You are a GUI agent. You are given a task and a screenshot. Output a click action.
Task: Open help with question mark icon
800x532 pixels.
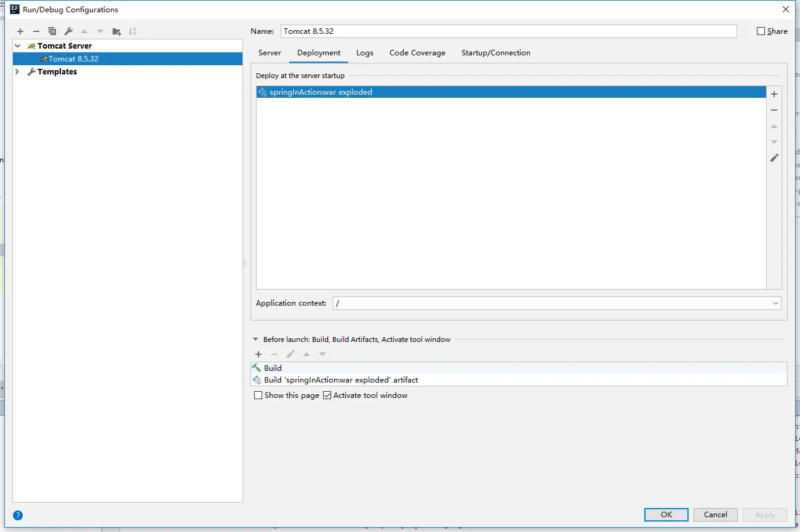coord(18,515)
